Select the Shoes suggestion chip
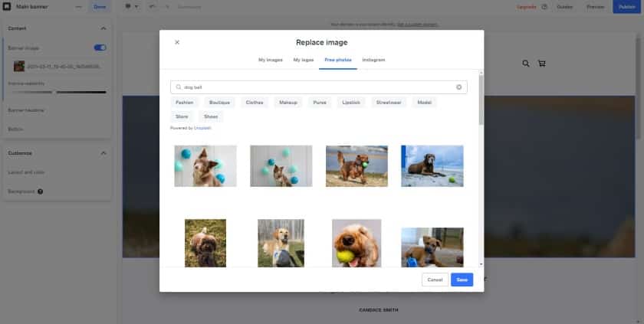The width and height of the screenshot is (644, 324). (x=211, y=116)
